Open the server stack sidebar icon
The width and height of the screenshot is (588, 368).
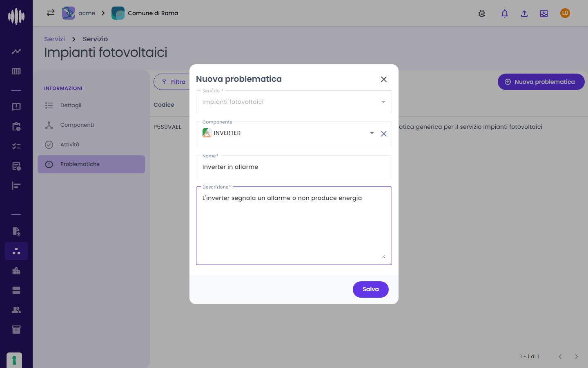point(16,290)
